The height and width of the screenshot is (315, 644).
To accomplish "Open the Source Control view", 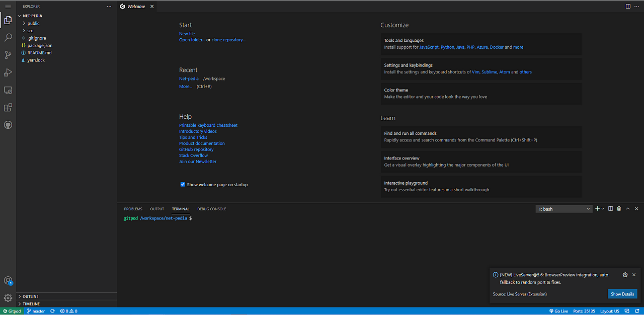I will pos(8,55).
